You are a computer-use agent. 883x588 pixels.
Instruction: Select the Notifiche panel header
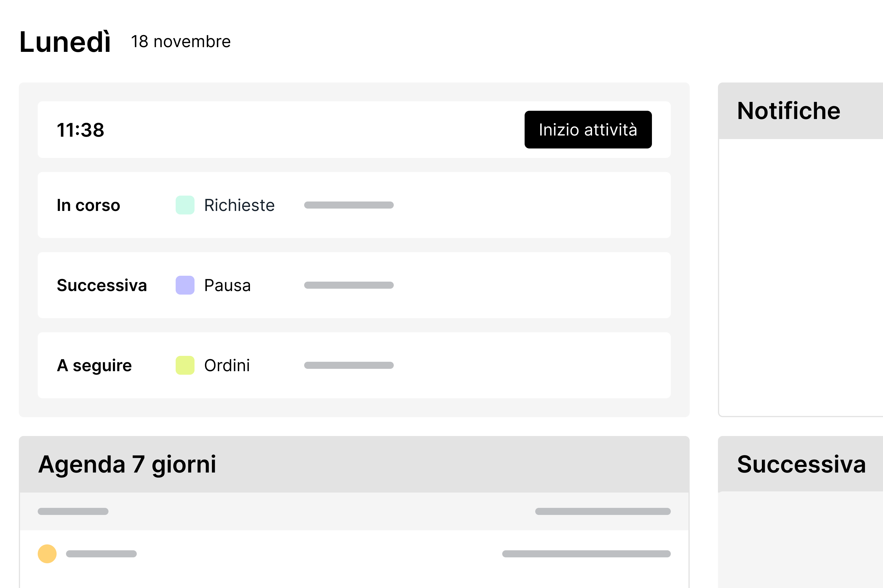(788, 111)
